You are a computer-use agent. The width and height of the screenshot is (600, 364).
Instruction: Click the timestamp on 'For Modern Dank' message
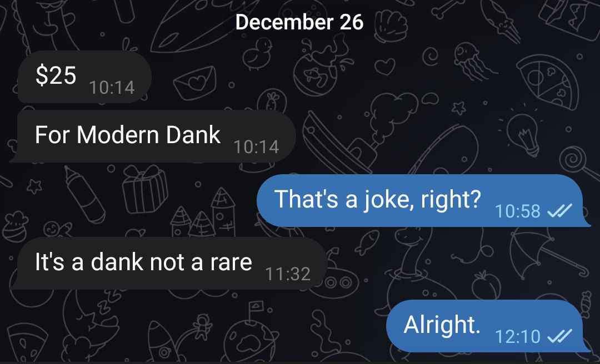[256, 147]
